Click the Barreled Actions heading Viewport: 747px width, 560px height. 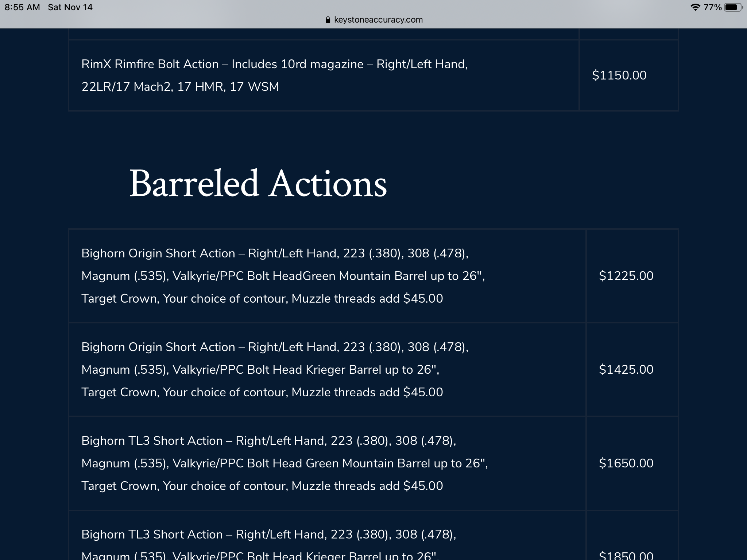click(258, 183)
